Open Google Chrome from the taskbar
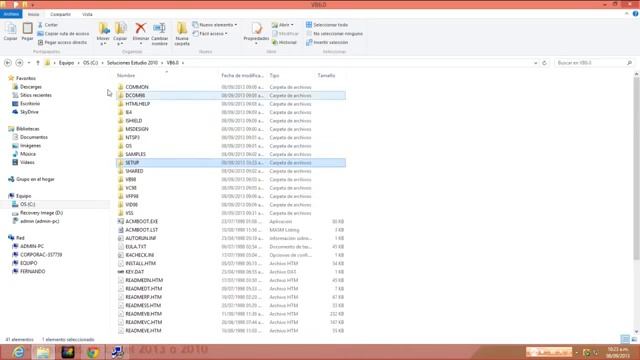 pyautogui.click(x=93, y=352)
